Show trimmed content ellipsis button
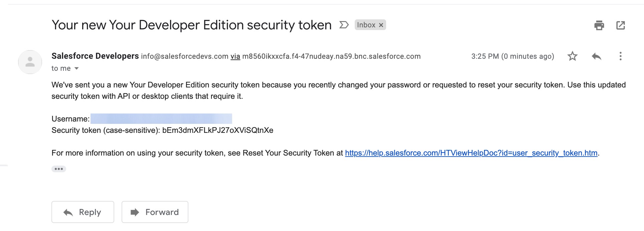Image resolution: width=644 pixels, height=231 pixels. (x=59, y=169)
